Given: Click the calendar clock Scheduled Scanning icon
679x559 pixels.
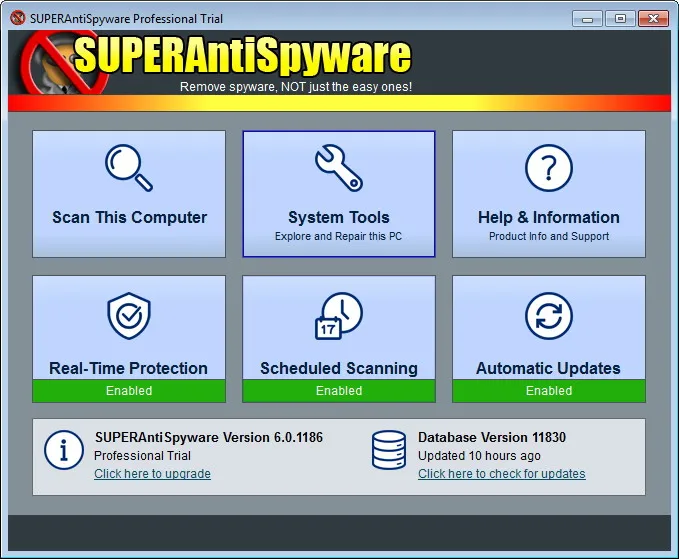Looking at the screenshot, I should (x=339, y=316).
